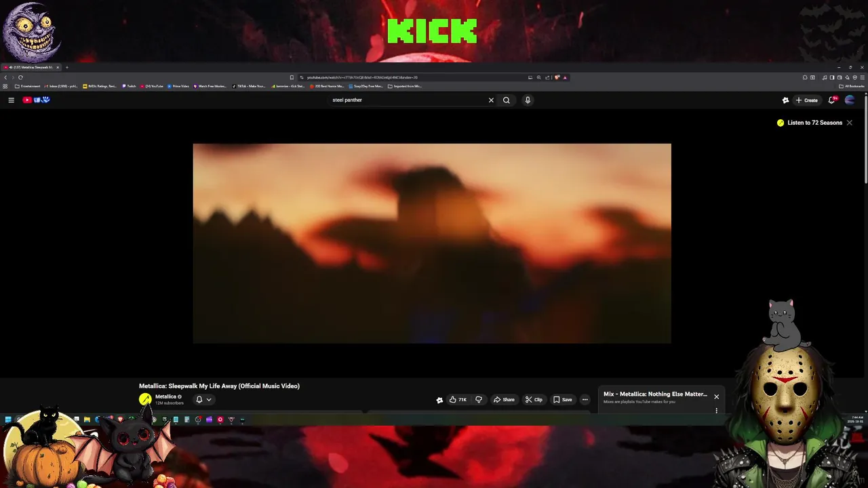Expand subscription notification bell dropdown
The image size is (868, 488).
(x=203, y=399)
